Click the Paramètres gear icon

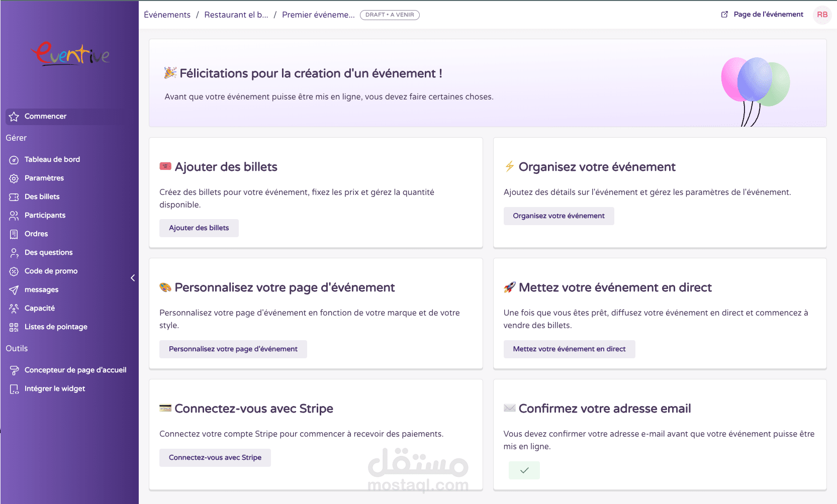pos(14,178)
